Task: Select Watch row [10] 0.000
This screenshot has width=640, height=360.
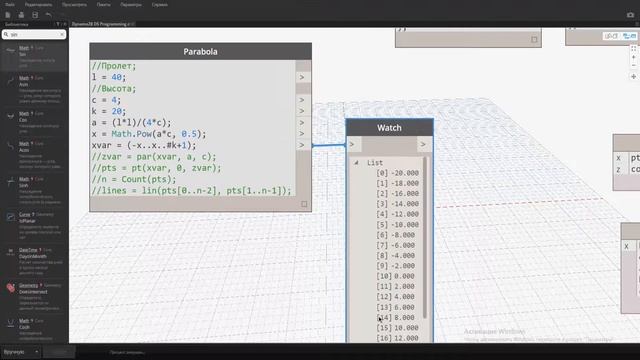Action: point(396,276)
